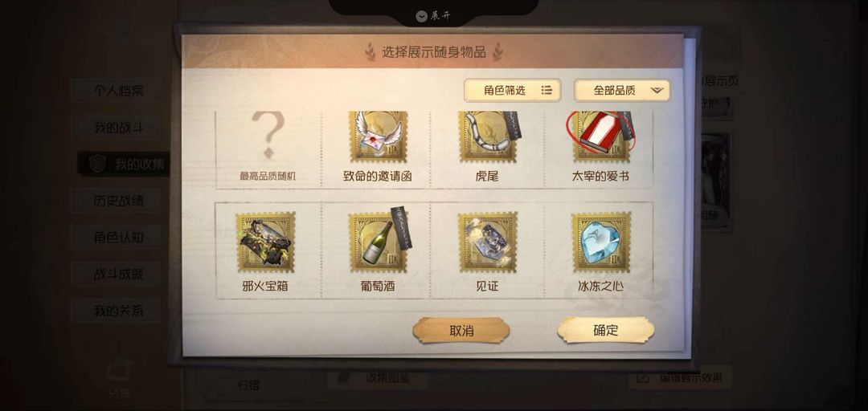The height and width of the screenshot is (411, 868).
Task: Open the 角色筛选 character filter
Action: click(512, 90)
